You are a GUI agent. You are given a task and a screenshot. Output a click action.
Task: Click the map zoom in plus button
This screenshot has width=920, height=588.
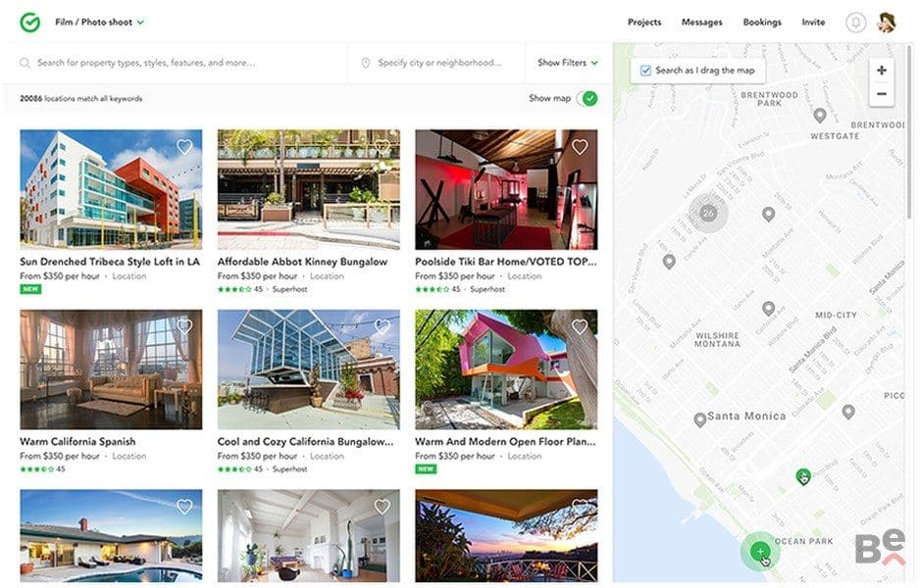click(x=882, y=71)
